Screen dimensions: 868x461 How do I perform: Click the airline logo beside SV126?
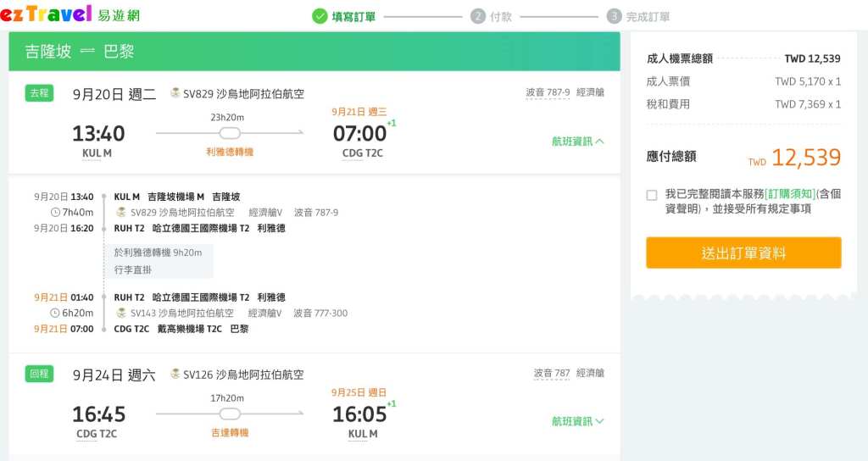(175, 374)
